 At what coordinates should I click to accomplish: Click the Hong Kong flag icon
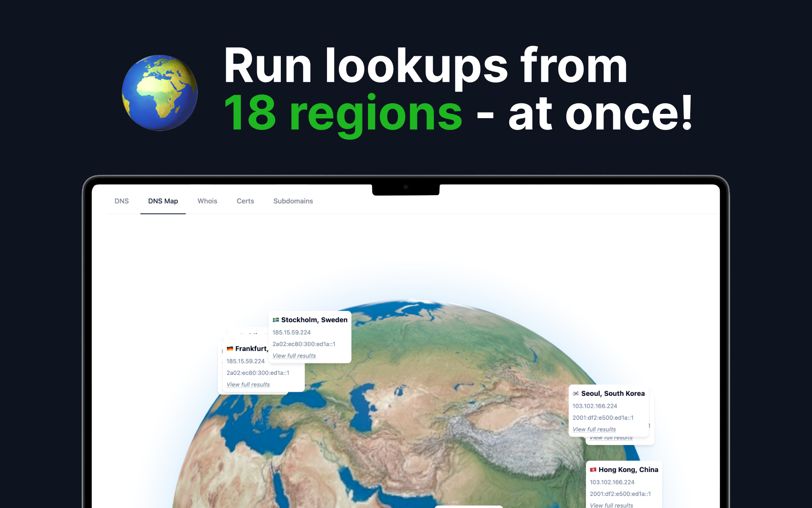pyautogui.click(x=593, y=470)
